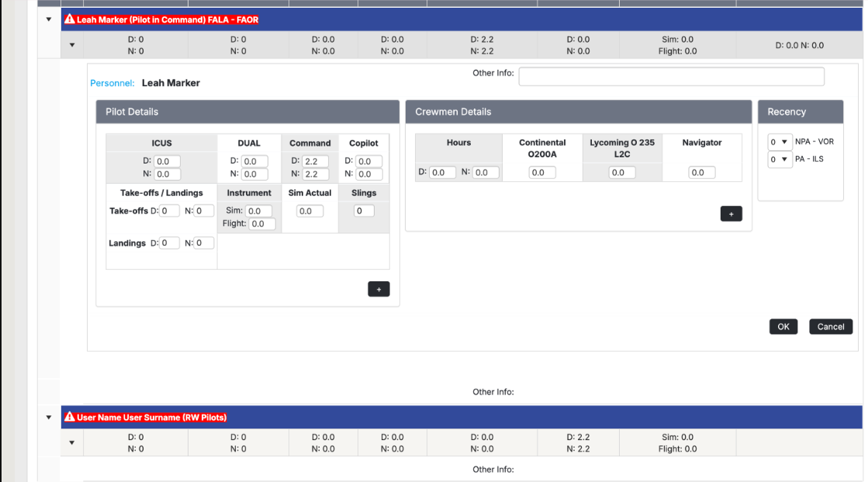Click the Personnel link label
The height and width of the screenshot is (482, 868).
[x=112, y=83]
